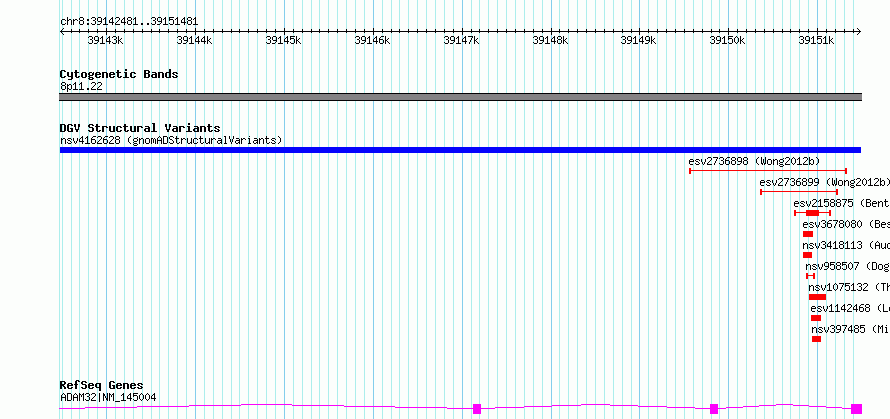Click the RefSeq Genes track title
Image resolution: width=890 pixels, height=419 pixels.
102,386
